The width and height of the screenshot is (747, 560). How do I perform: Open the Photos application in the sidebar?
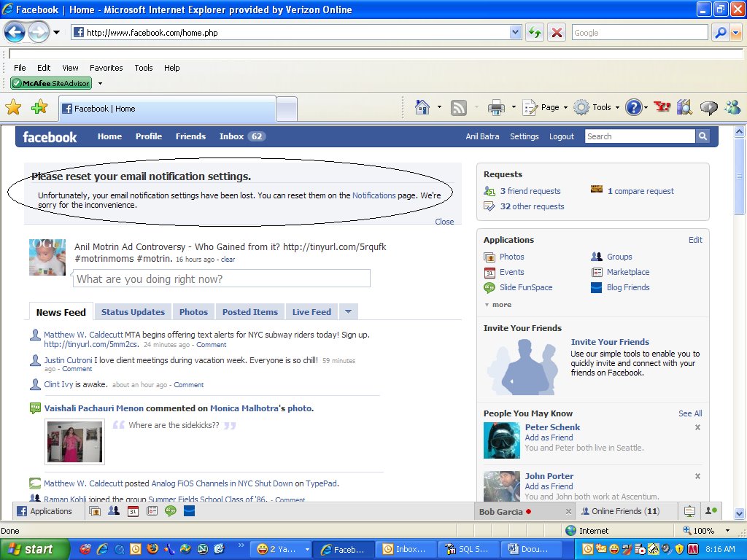512,257
